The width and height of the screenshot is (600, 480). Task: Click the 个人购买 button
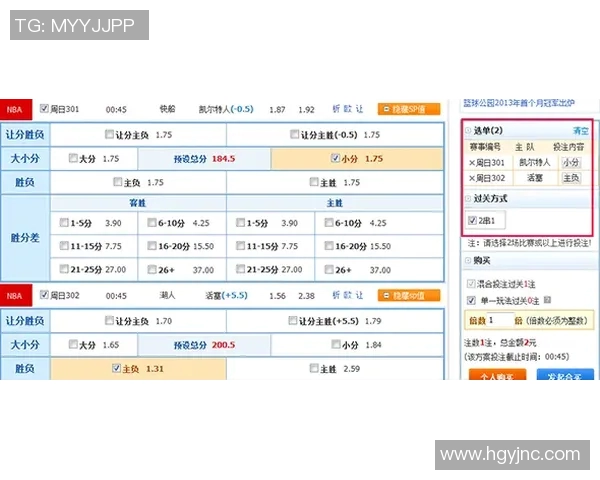[x=496, y=378]
